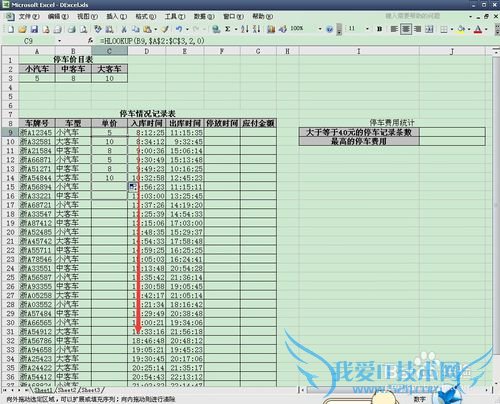Click the Sort Descending icon

256,29
